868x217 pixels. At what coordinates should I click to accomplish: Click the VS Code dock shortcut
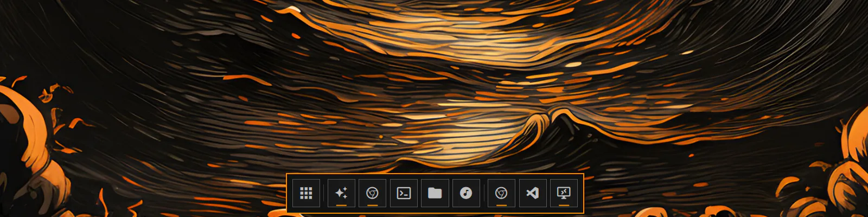pyautogui.click(x=533, y=193)
